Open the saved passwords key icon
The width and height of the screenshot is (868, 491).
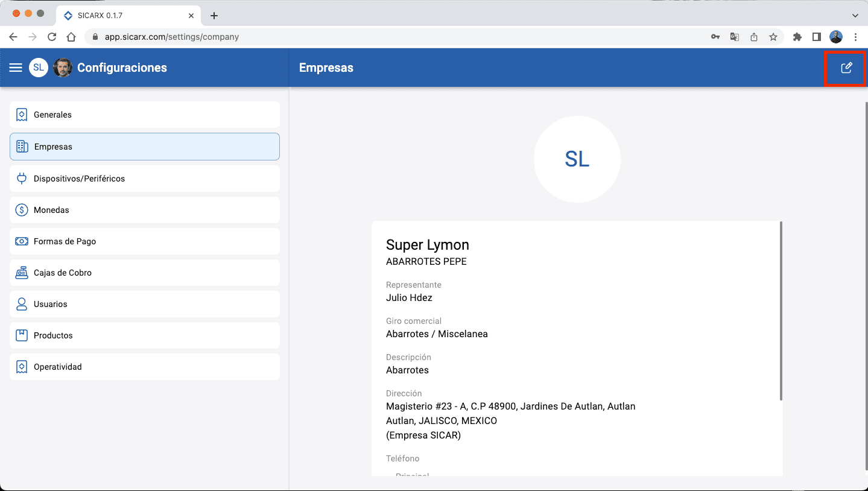tap(715, 37)
